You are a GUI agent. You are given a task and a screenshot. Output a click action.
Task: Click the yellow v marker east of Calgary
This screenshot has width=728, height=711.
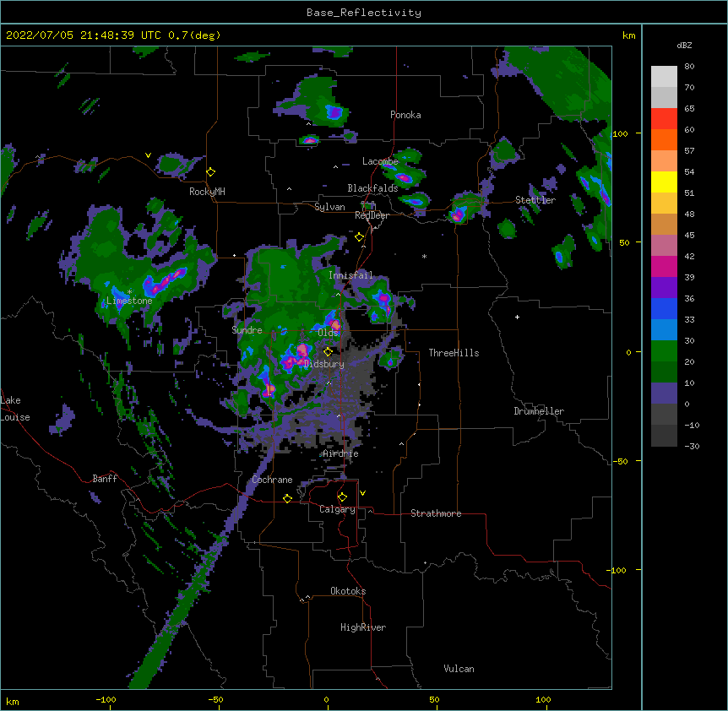click(362, 493)
